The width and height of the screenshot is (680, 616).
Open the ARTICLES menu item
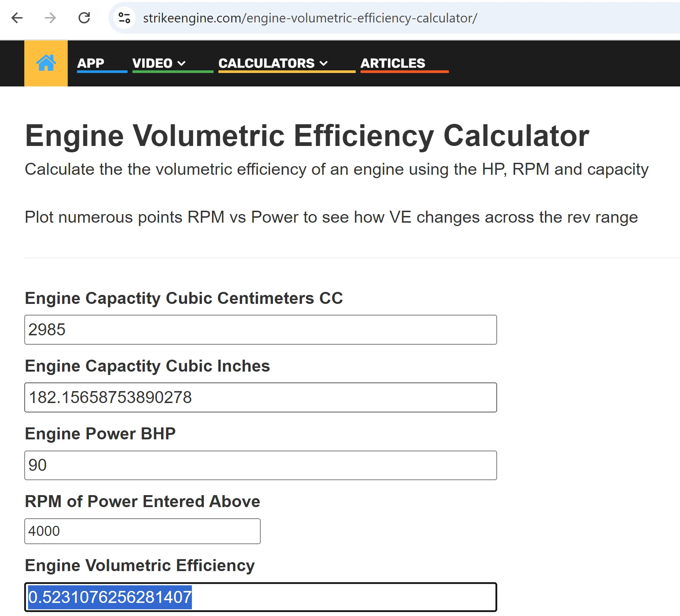tap(393, 63)
